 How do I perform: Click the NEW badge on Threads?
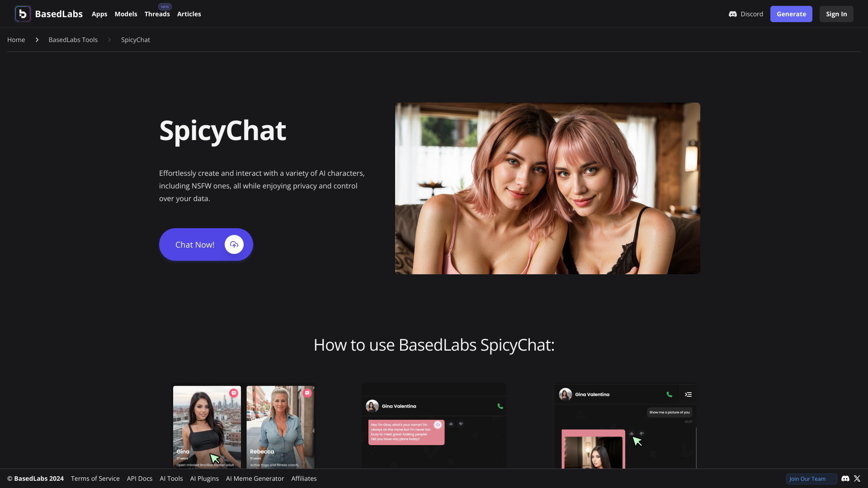click(165, 6)
